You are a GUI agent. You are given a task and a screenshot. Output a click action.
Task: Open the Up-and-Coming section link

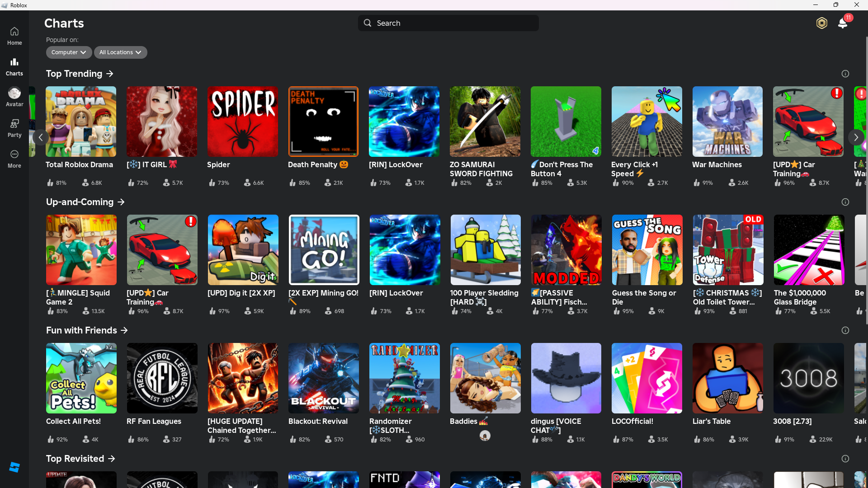click(85, 202)
